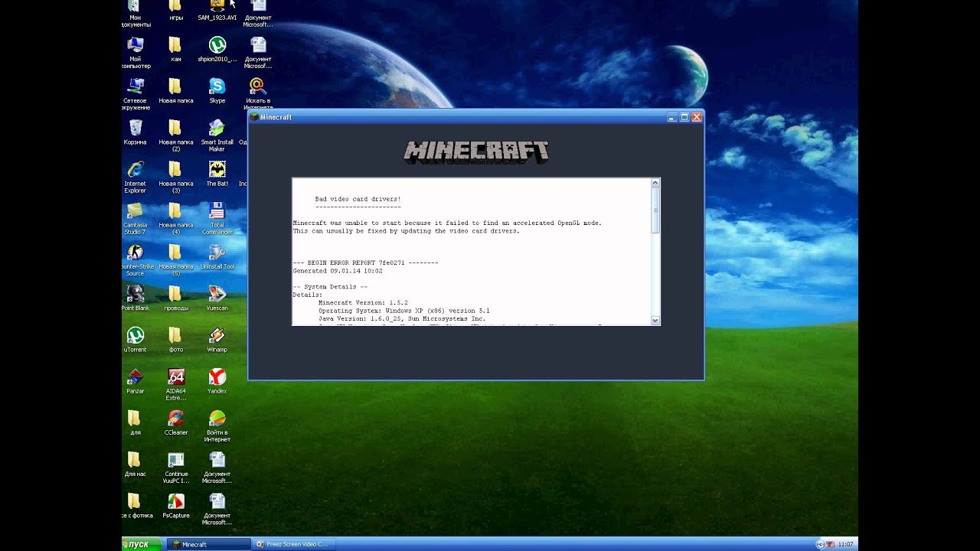Open Войти в Интернет shortcut
The image size is (980, 551).
217,426
